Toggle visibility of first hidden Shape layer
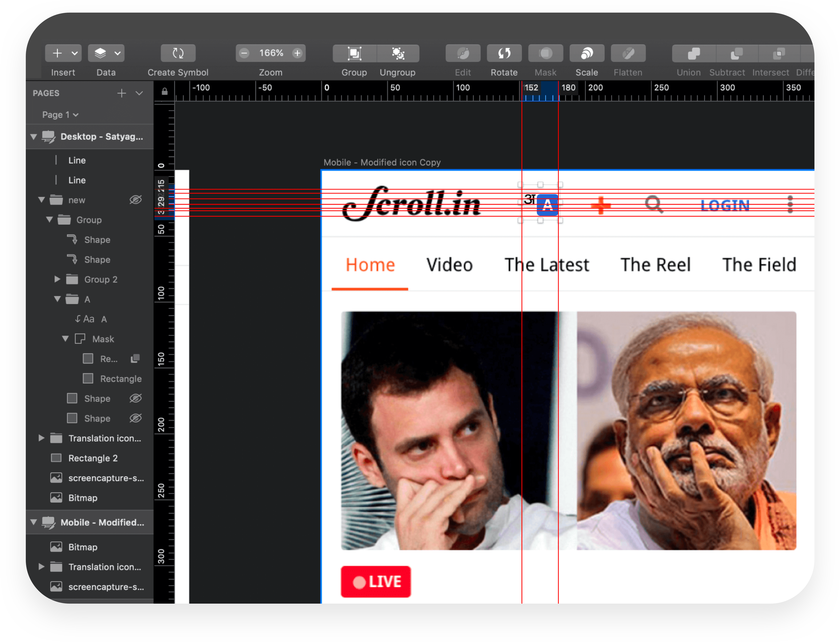The width and height of the screenshot is (840, 642). (135, 398)
